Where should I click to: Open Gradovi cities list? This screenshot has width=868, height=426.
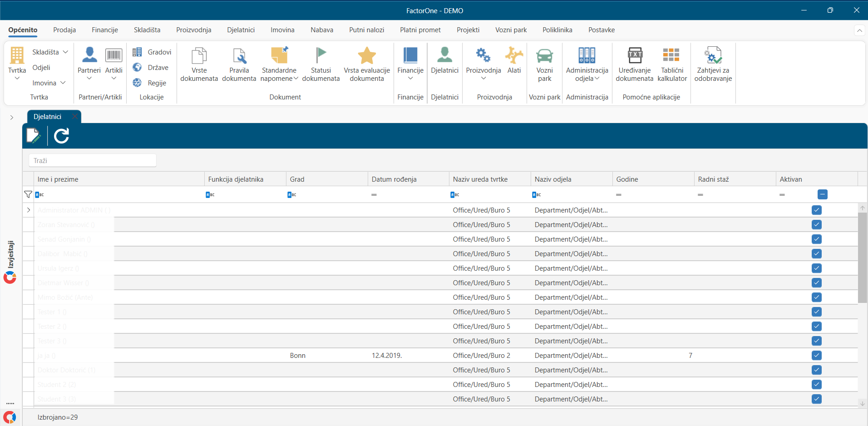click(x=152, y=52)
